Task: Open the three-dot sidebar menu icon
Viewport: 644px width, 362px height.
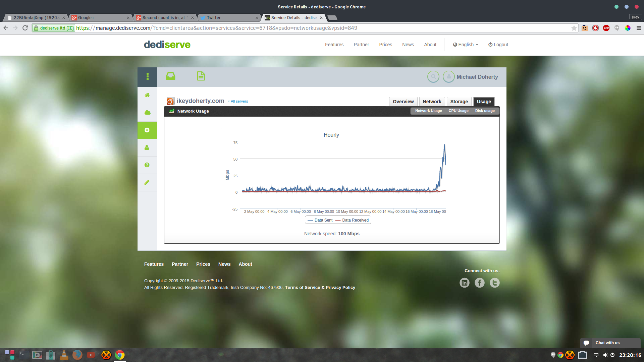Action: [x=147, y=77]
